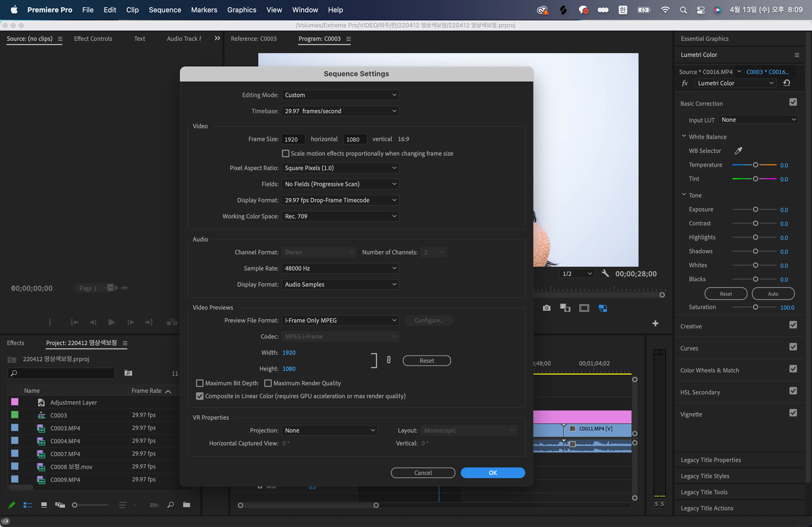Open the Working Color Space dropdown
The height and width of the screenshot is (527, 812).
point(340,216)
